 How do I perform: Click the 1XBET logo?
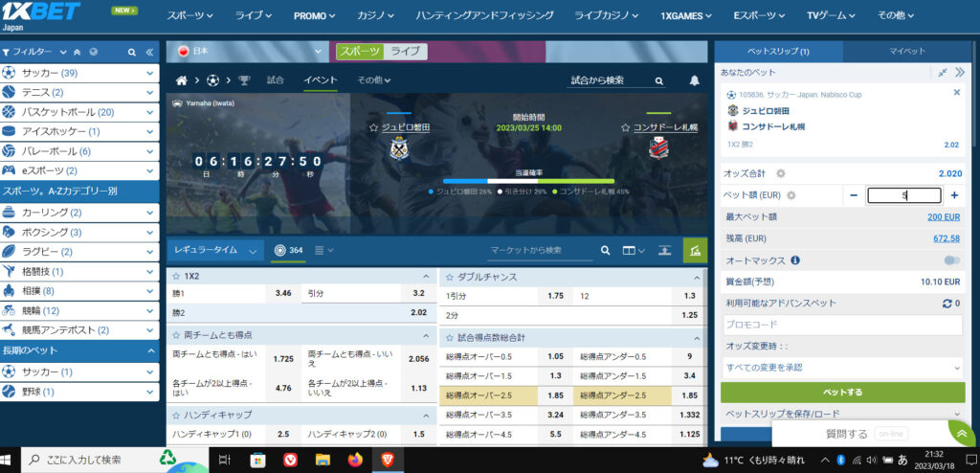(x=41, y=11)
